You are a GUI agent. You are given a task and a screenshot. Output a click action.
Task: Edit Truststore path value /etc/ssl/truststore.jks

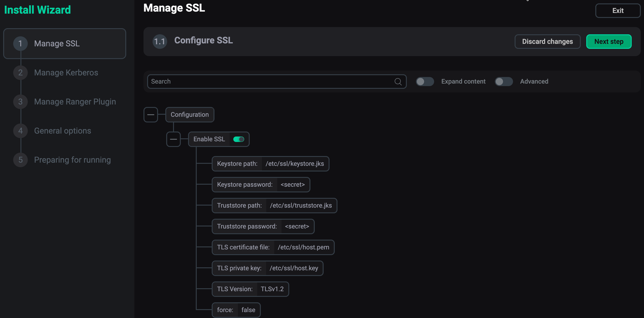point(301,205)
